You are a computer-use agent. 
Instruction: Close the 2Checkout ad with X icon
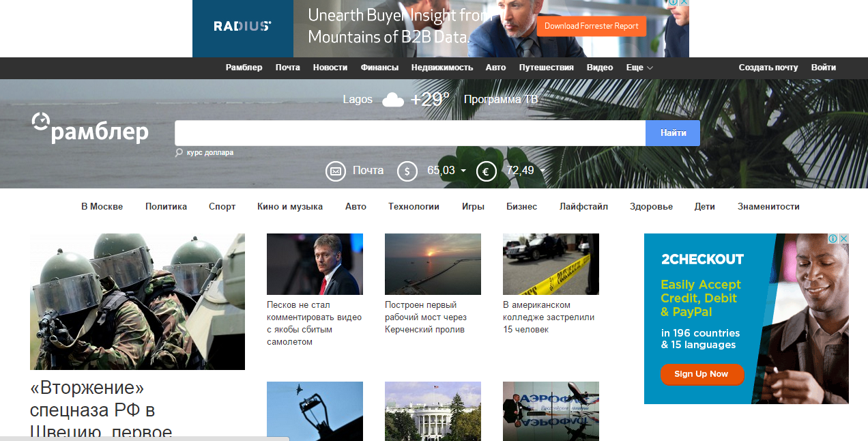(x=843, y=239)
